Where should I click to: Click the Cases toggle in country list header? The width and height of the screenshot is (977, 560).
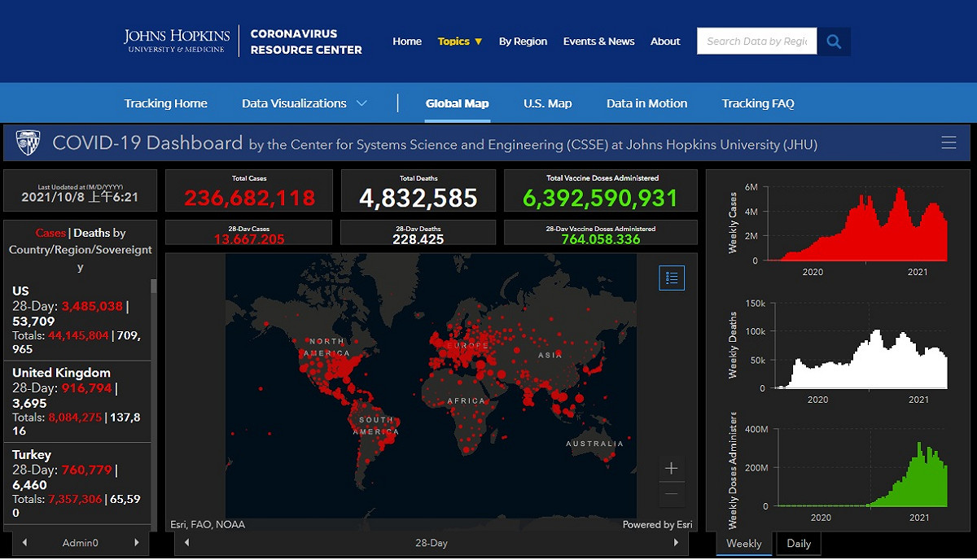(x=50, y=233)
